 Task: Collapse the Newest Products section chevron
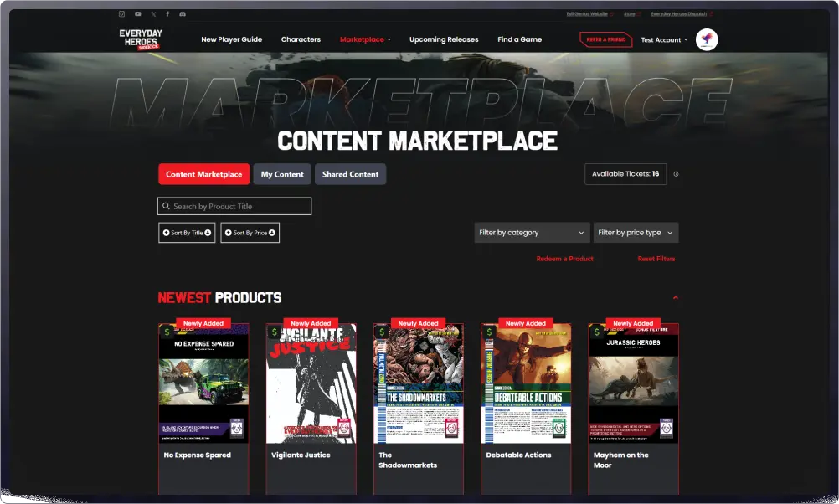675,297
